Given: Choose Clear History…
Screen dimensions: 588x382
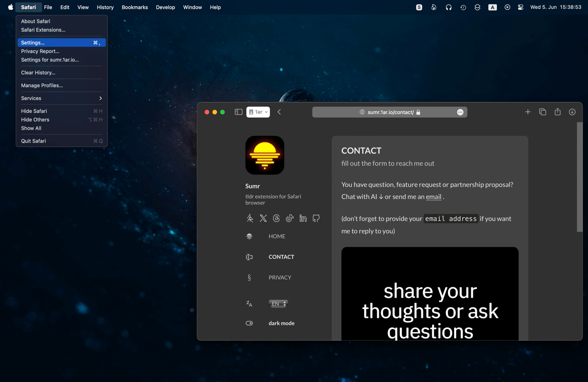Looking at the screenshot, I should pos(61,73).
